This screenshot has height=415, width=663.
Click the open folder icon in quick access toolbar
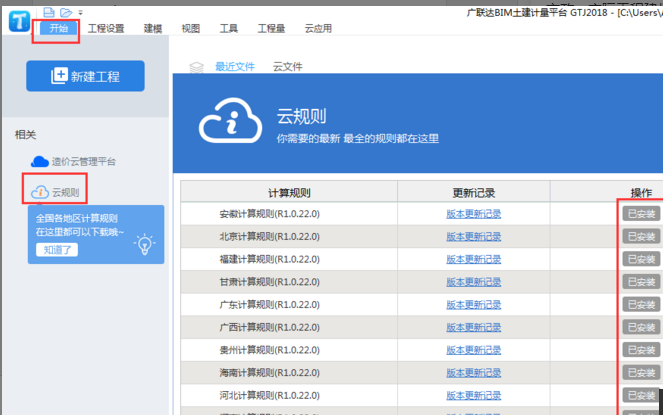pyautogui.click(x=66, y=12)
